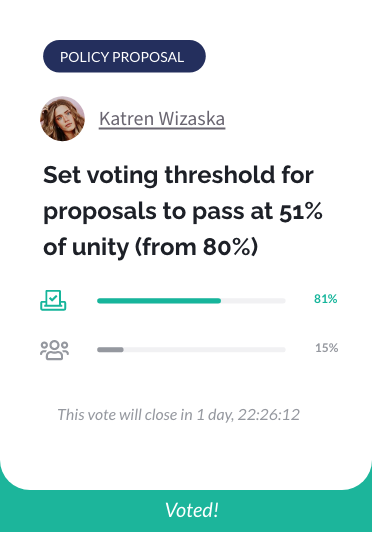Click the green Voted! banner
Viewport: 372px width, 534px height.
coord(186,509)
